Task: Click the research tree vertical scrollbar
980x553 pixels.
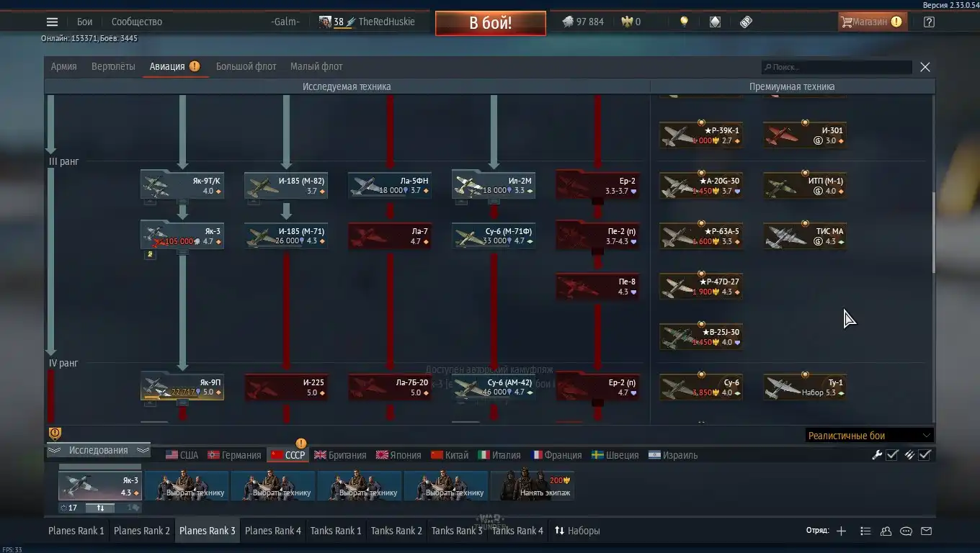Action: coord(934,233)
